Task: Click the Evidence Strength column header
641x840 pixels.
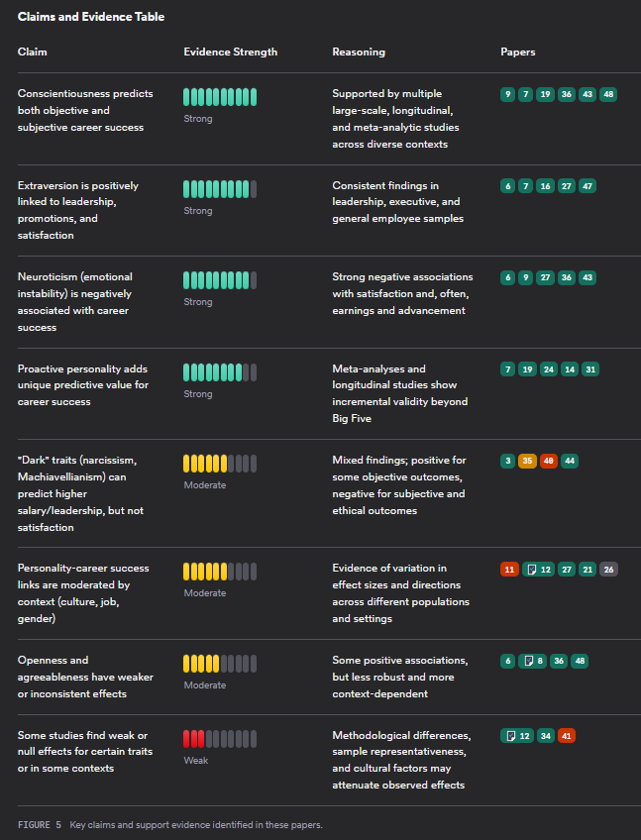Action: point(230,52)
